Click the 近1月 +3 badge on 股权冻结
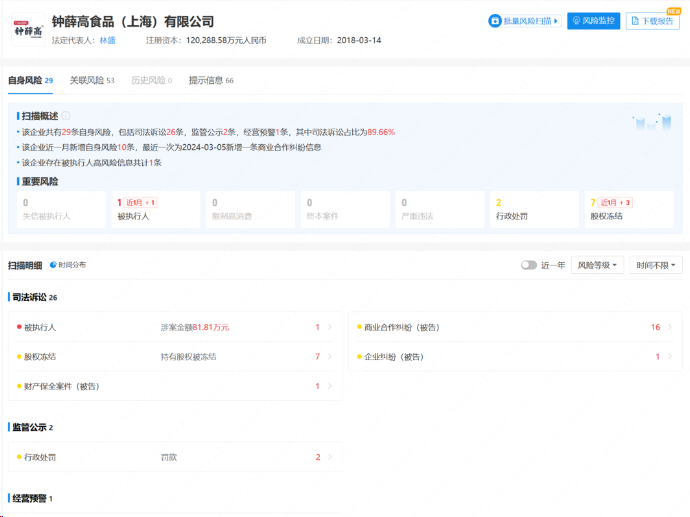Screen dimensions: 690x517 click(615, 202)
